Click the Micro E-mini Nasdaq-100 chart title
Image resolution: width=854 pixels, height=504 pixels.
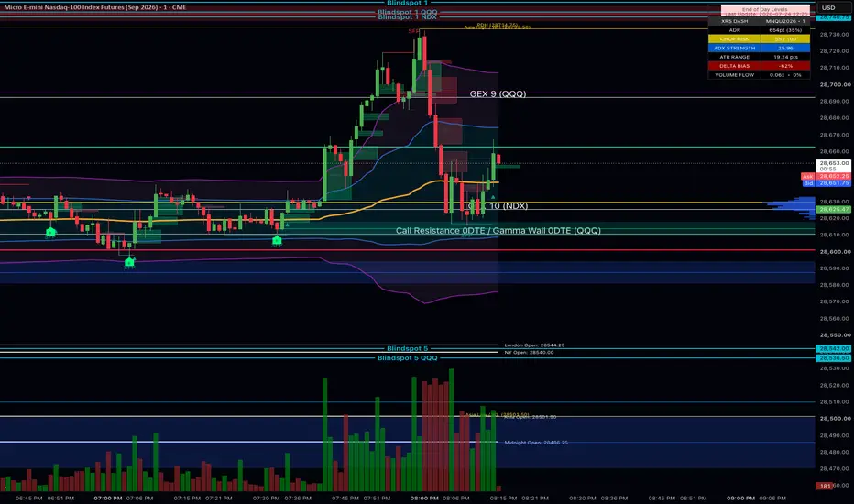point(95,7)
